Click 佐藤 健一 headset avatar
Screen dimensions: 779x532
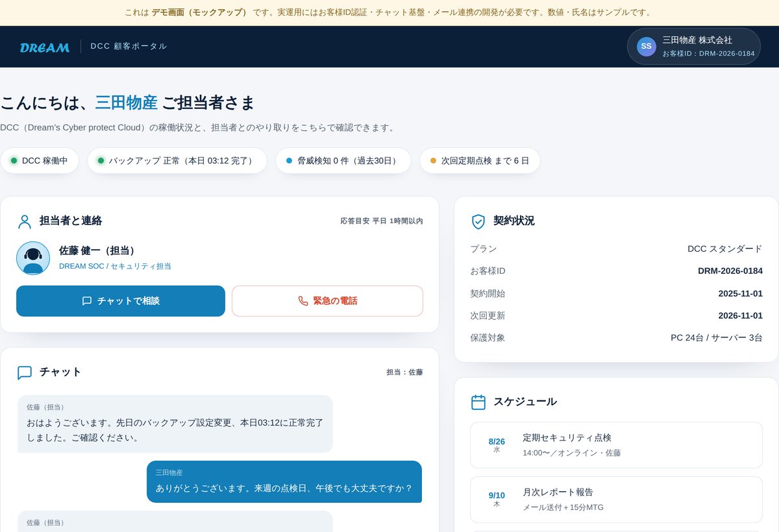coord(33,258)
